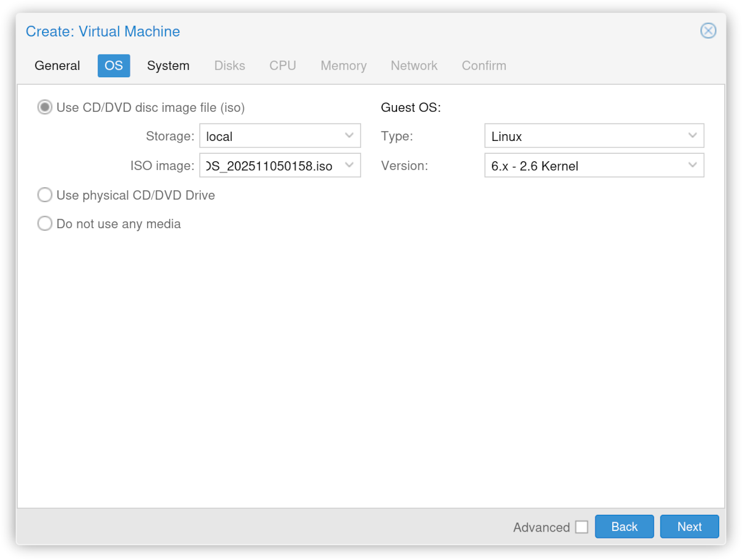Click the Next button

pos(689,527)
